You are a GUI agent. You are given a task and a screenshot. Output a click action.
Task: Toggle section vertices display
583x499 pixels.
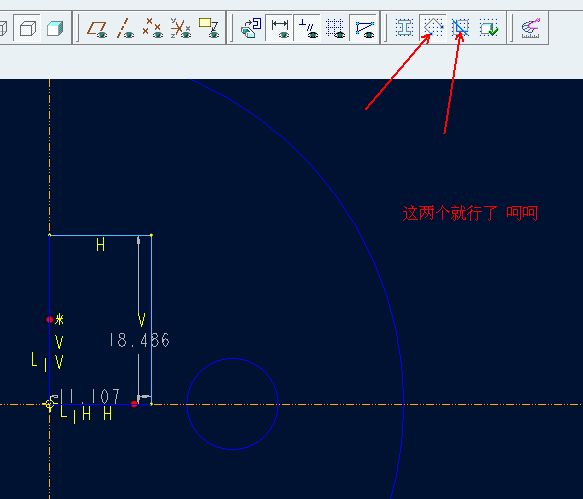pos(364,28)
